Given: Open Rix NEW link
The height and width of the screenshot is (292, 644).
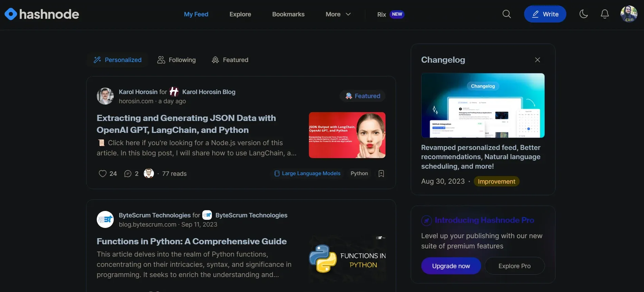Looking at the screenshot, I should (x=391, y=14).
